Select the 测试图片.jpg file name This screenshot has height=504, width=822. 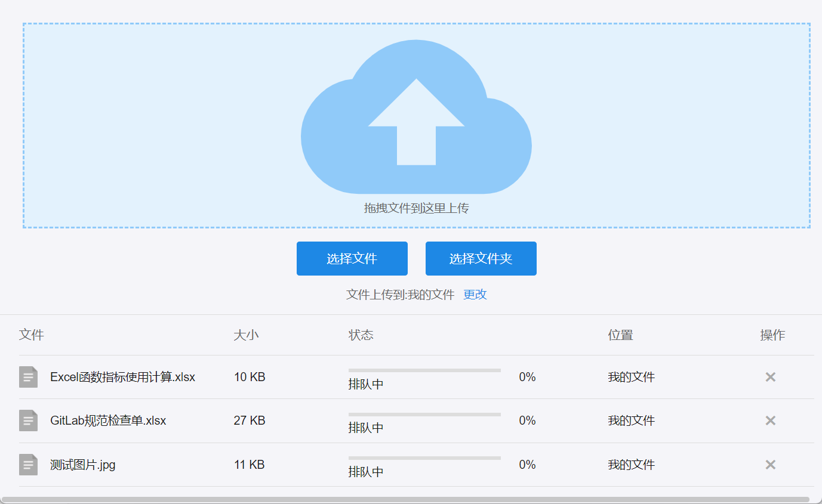pos(83,465)
